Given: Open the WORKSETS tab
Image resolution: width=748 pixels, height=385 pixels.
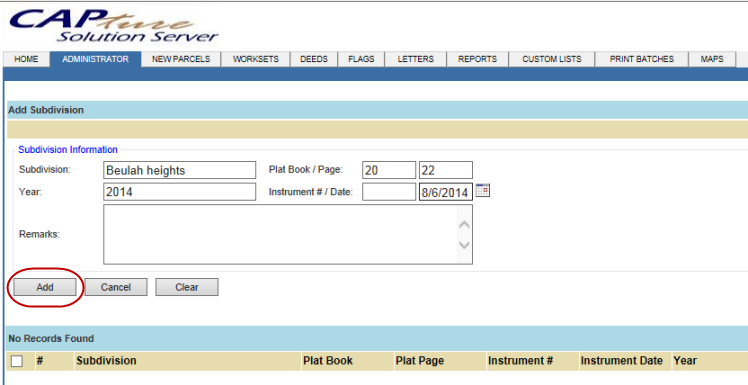Looking at the screenshot, I should coord(256,59).
